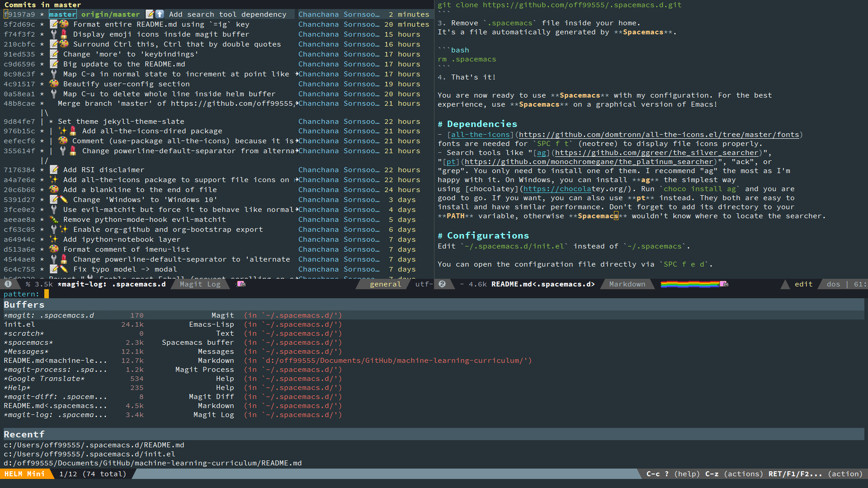868x488 pixels.
Task: Select the *magit: .spacemacs.d buffer
Action: (434, 315)
